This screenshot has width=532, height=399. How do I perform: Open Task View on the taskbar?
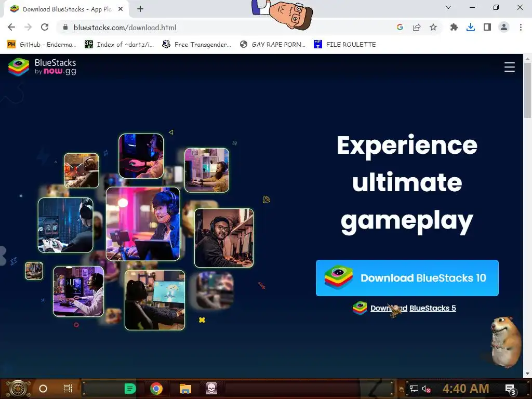pos(68,389)
